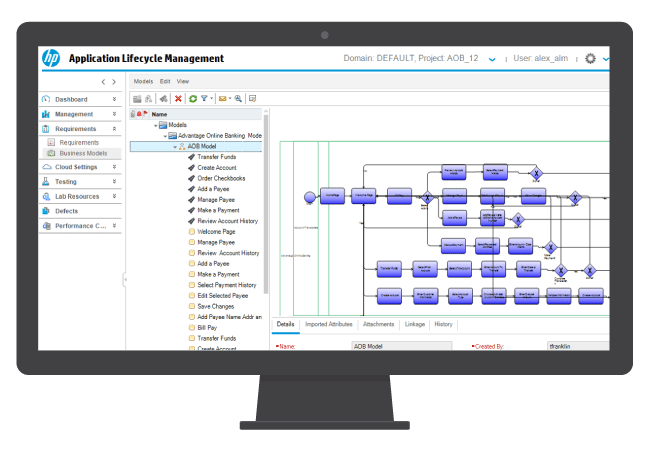Expand the Testing module chevron
Image resolution: width=650 pixels, height=450 pixels.
pos(114,181)
